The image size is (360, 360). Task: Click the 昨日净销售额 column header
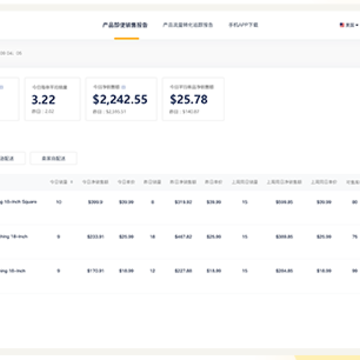(x=183, y=182)
